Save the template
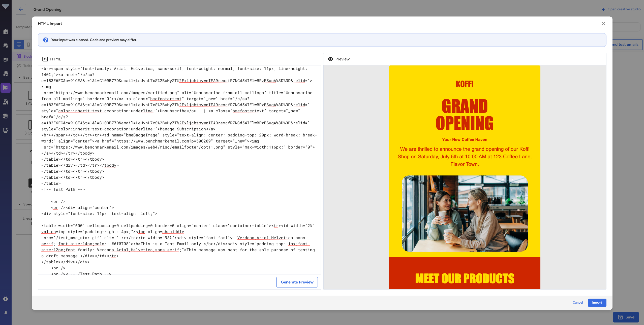644x325 pixels. [626, 317]
